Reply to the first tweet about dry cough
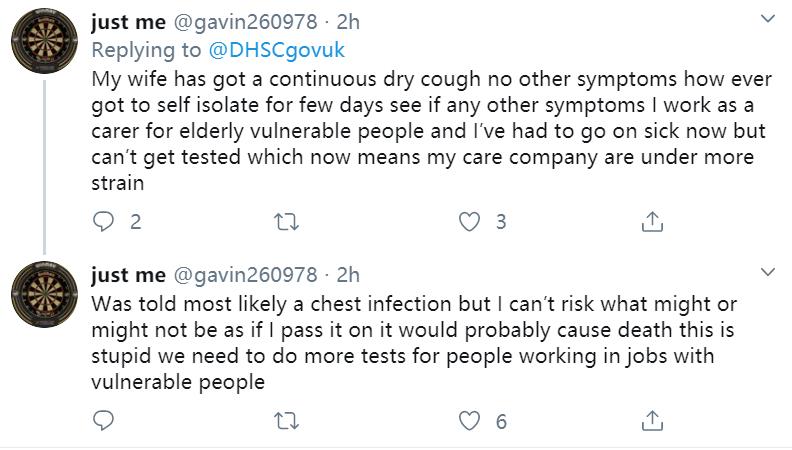Screen dimensions: 792x450 104,222
